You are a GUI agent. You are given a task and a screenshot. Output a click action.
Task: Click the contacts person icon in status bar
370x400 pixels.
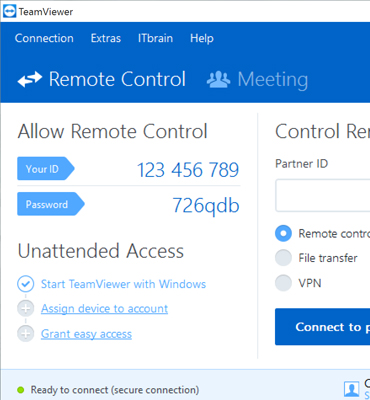351,389
